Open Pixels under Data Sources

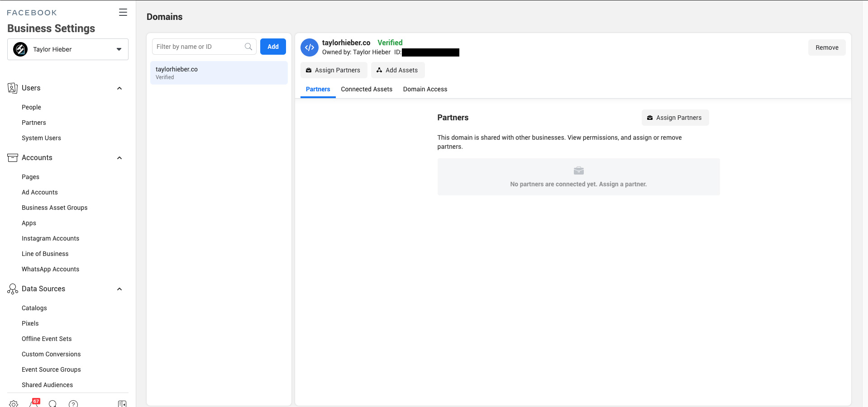pos(30,323)
